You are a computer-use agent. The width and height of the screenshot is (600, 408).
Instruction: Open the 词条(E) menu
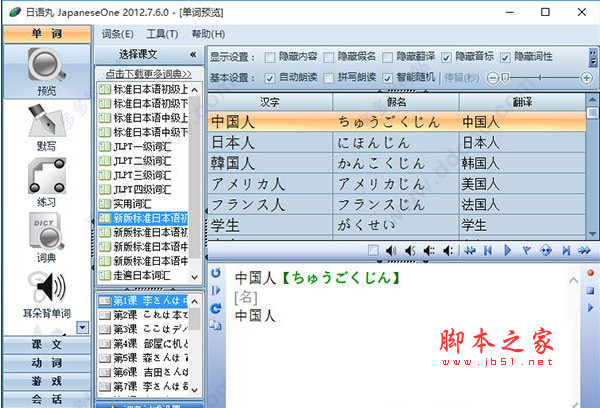tap(117, 34)
